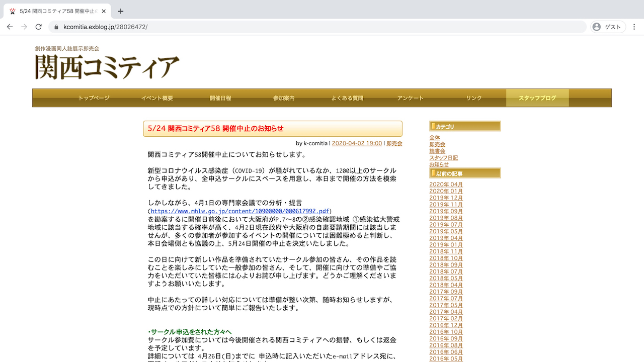644x362 pixels.
Task: Open archive 2019年 05月
Action: tap(446, 231)
